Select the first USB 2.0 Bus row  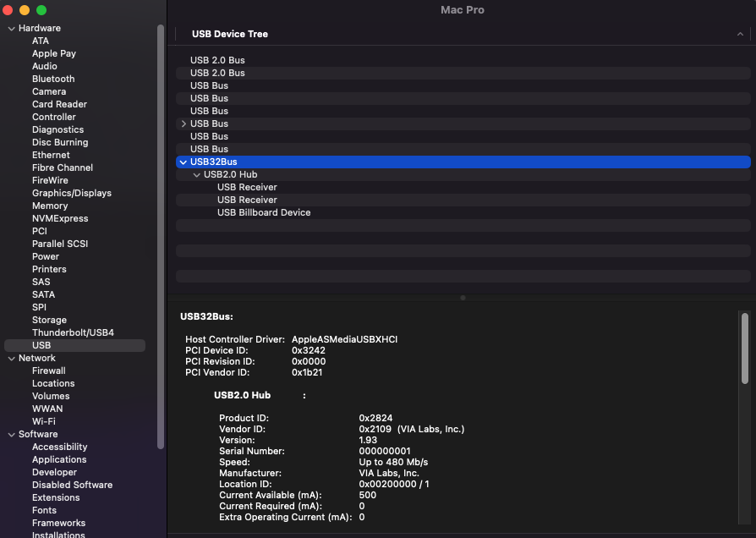217,60
